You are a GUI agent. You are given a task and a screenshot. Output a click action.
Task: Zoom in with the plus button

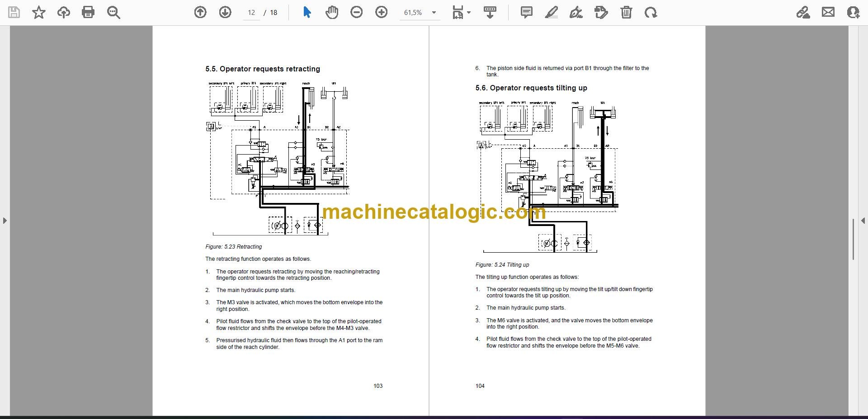(382, 12)
